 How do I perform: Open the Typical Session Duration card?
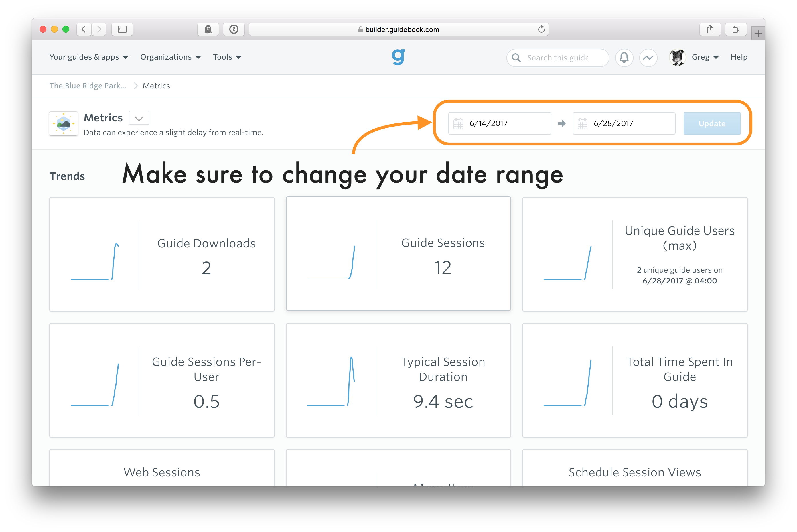[x=398, y=380]
